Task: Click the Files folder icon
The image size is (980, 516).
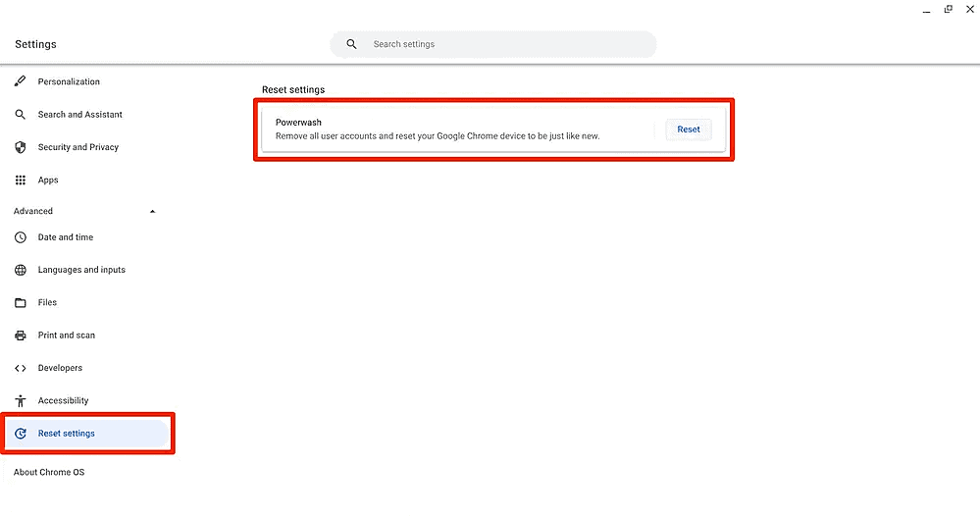Action: coord(20,302)
